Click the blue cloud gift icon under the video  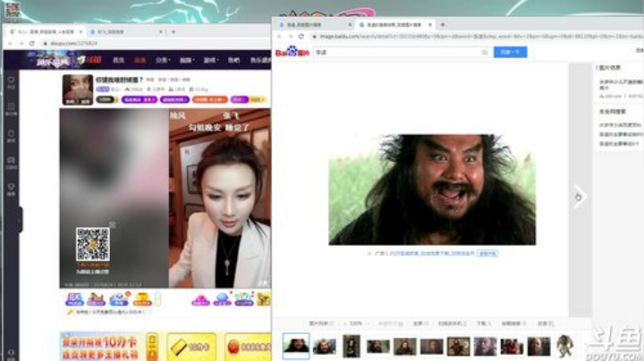point(222,299)
